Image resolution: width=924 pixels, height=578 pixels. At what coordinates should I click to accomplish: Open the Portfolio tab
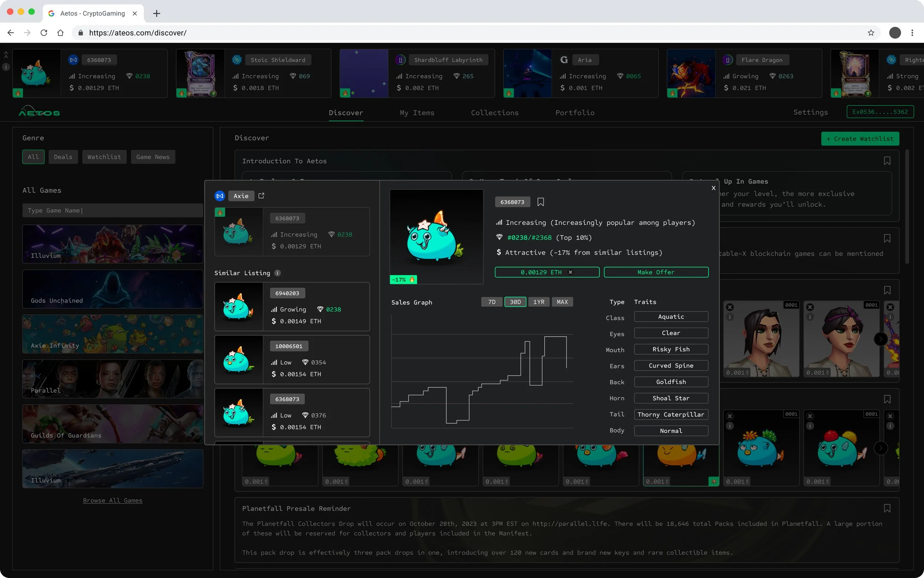[x=574, y=113]
